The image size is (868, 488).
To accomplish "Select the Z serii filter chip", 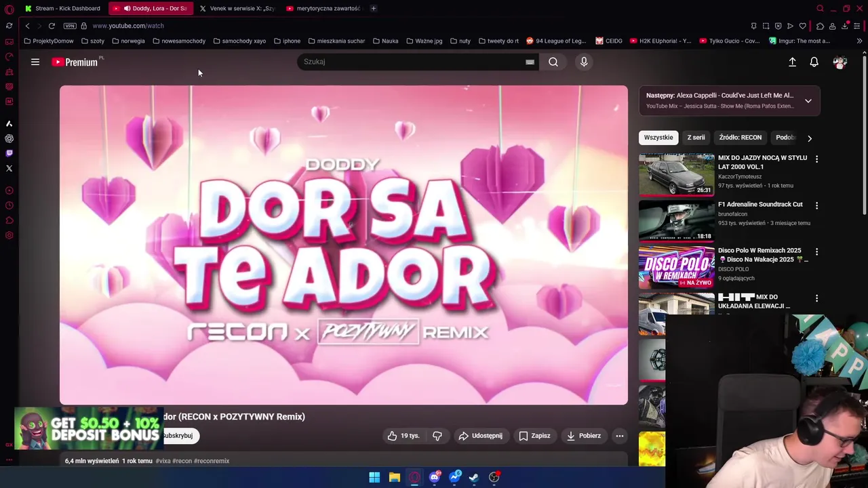I will [x=696, y=138].
